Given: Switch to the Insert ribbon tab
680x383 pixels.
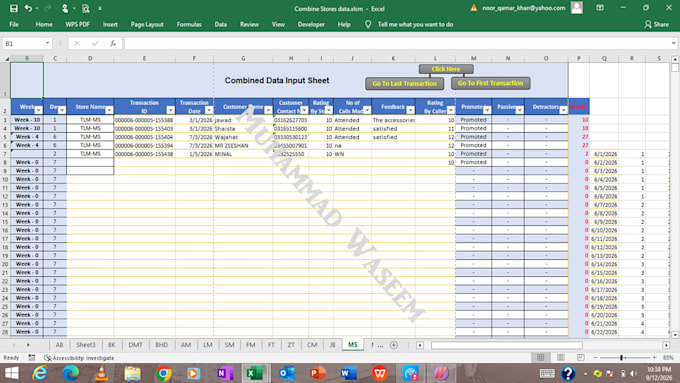Looking at the screenshot, I should click(x=110, y=24).
